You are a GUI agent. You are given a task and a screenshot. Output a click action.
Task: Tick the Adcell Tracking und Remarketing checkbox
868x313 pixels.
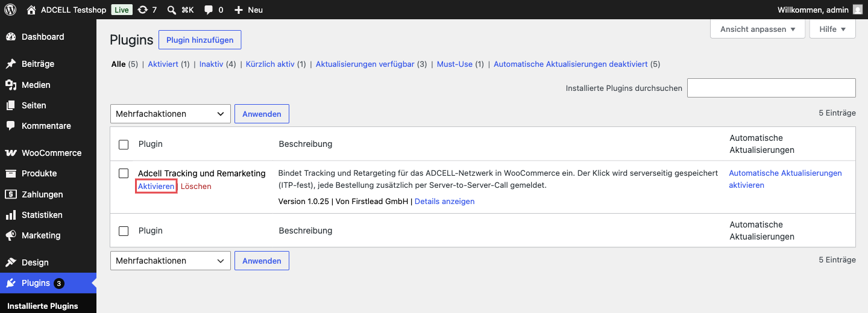point(124,173)
